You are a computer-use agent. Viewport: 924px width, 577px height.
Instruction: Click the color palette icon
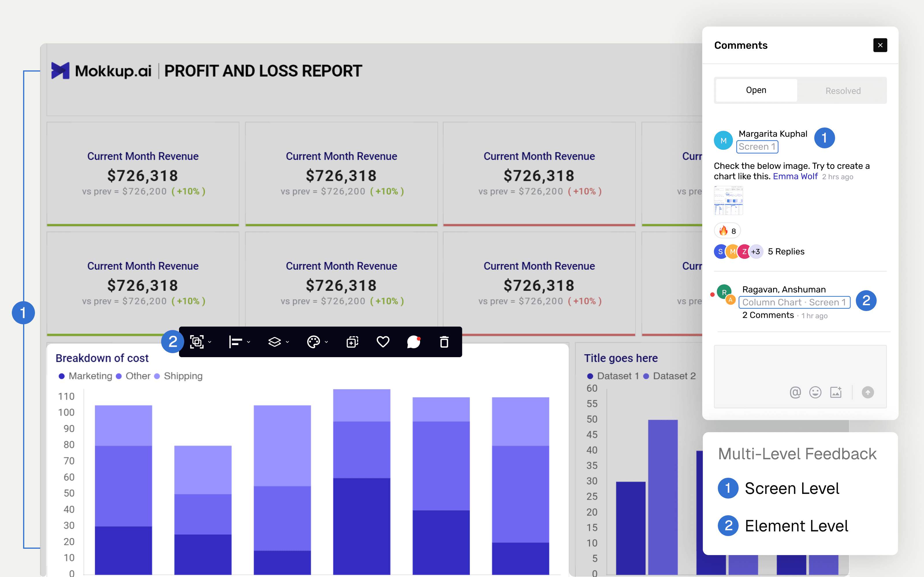(314, 342)
